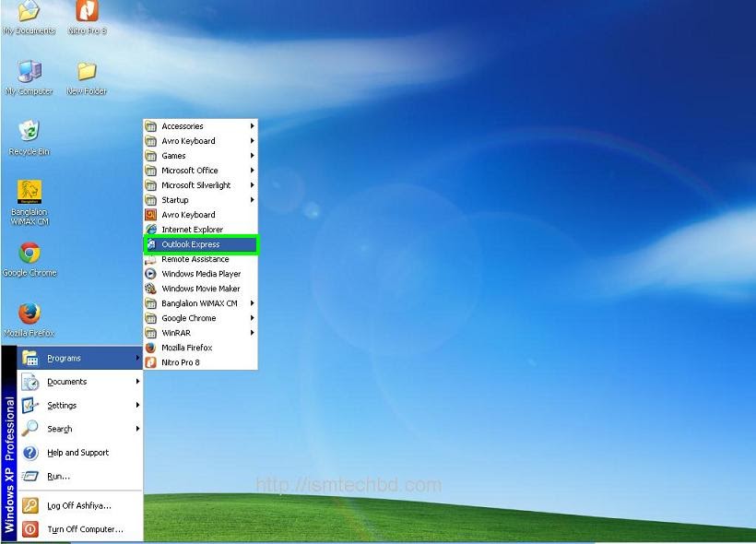
Task: Open Nitro Pro 8 desktop shortcut
Action: (x=87, y=17)
